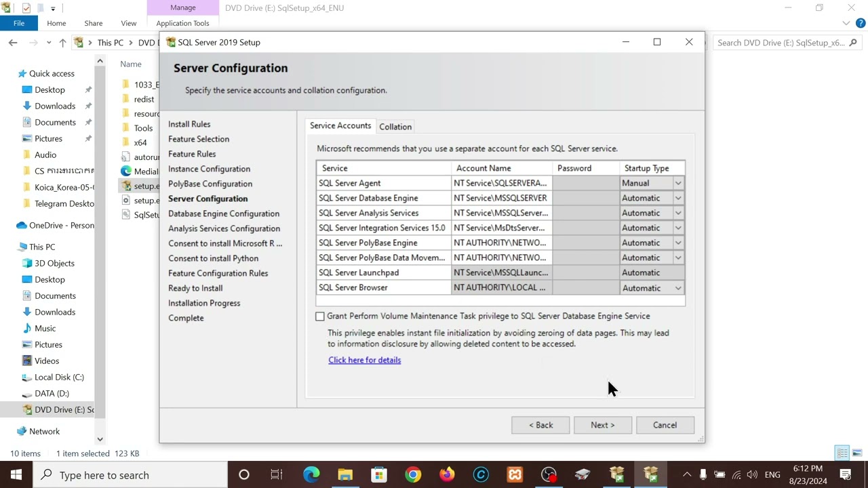The width and height of the screenshot is (868, 488).
Task: Show hidden system tray icons
Action: (687, 474)
